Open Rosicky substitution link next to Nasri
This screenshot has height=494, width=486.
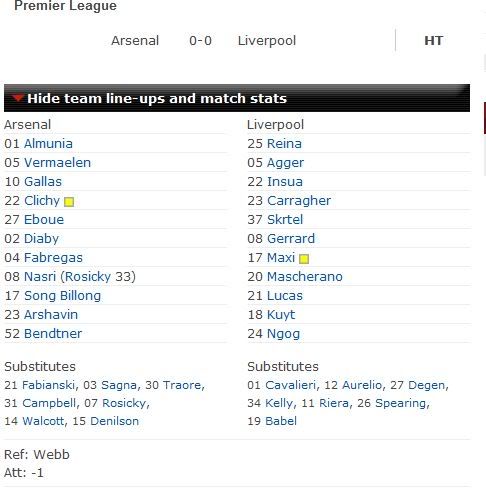(x=87, y=277)
